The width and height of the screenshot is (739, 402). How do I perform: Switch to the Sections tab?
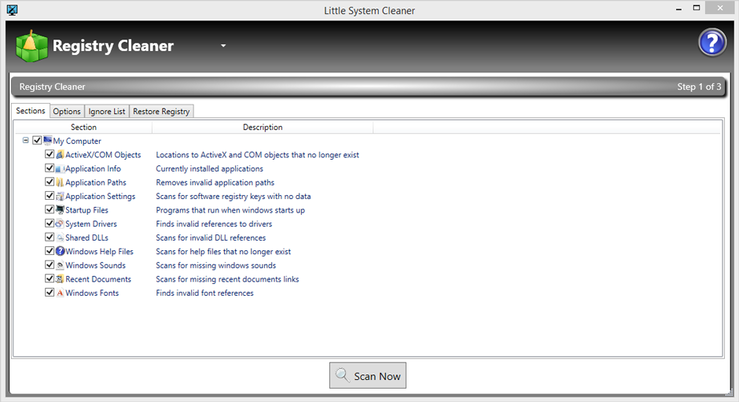(x=31, y=111)
